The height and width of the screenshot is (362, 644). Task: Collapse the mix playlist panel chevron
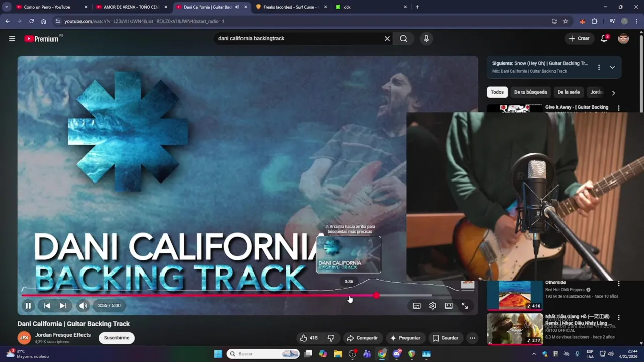pyautogui.click(x=612, y=67)
